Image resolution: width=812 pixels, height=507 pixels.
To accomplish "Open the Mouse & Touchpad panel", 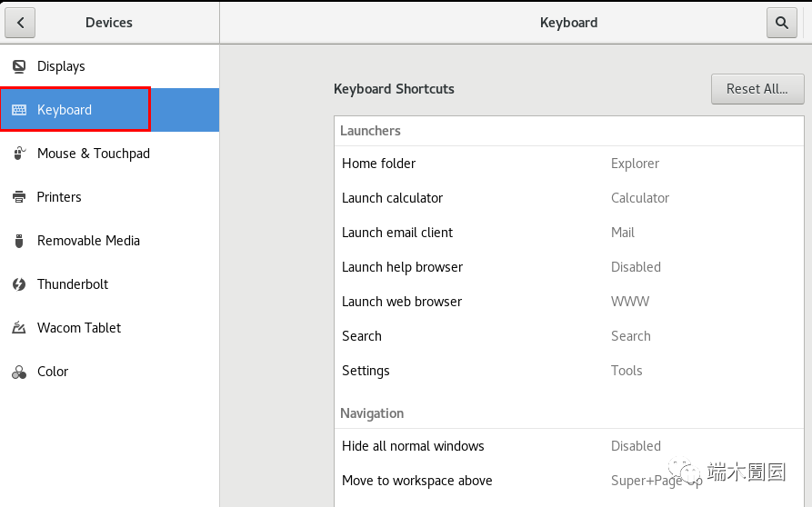I will coord(93,154).
